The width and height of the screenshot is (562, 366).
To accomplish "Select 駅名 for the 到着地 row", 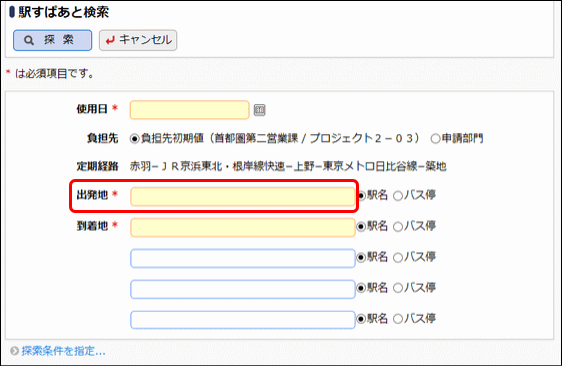I will click(x=361, y=227).
